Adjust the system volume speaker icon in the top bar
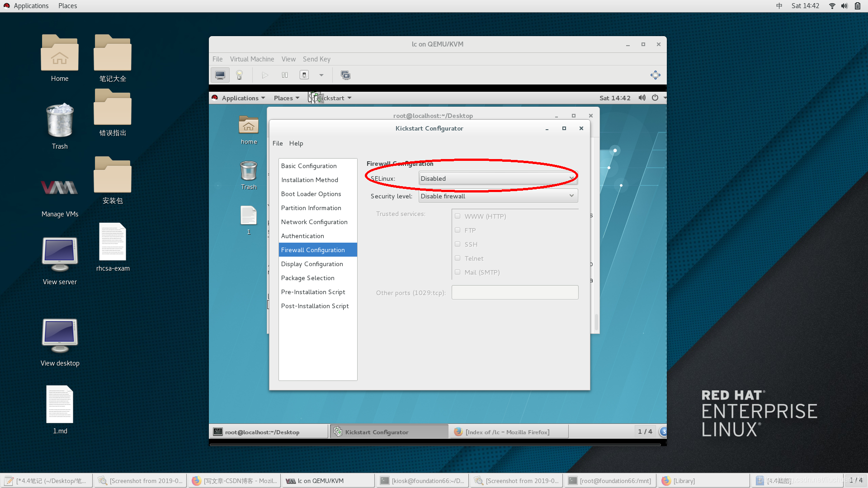This screenshot has width=868, height=488. (x=844, y=6)
